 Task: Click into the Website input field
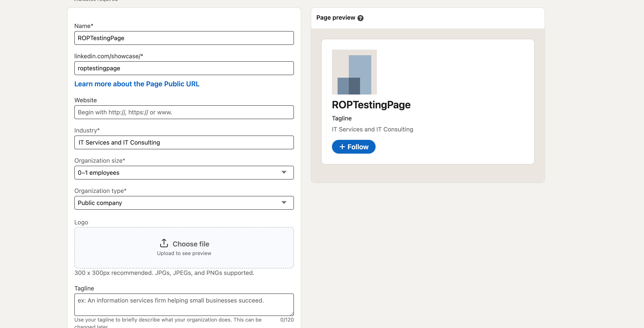[x=184, y=112]
